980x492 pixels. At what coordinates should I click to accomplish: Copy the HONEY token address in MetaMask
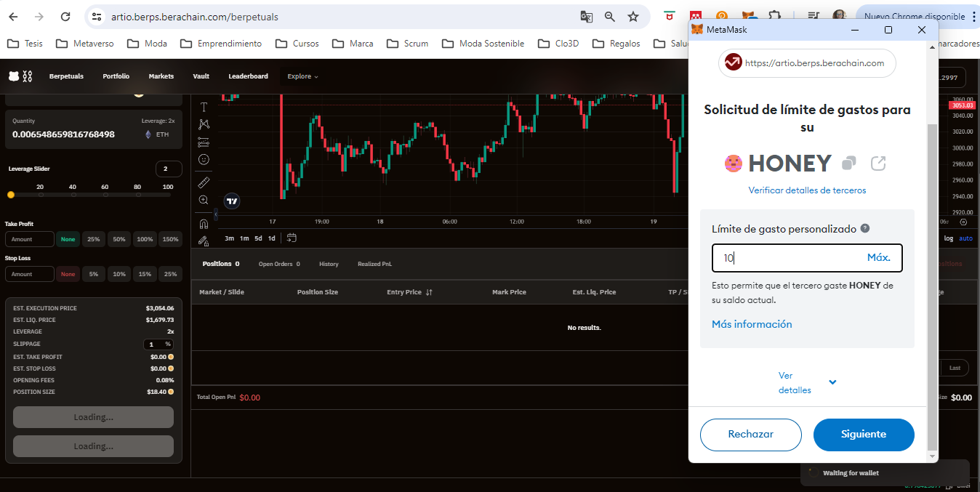[848, 164]
